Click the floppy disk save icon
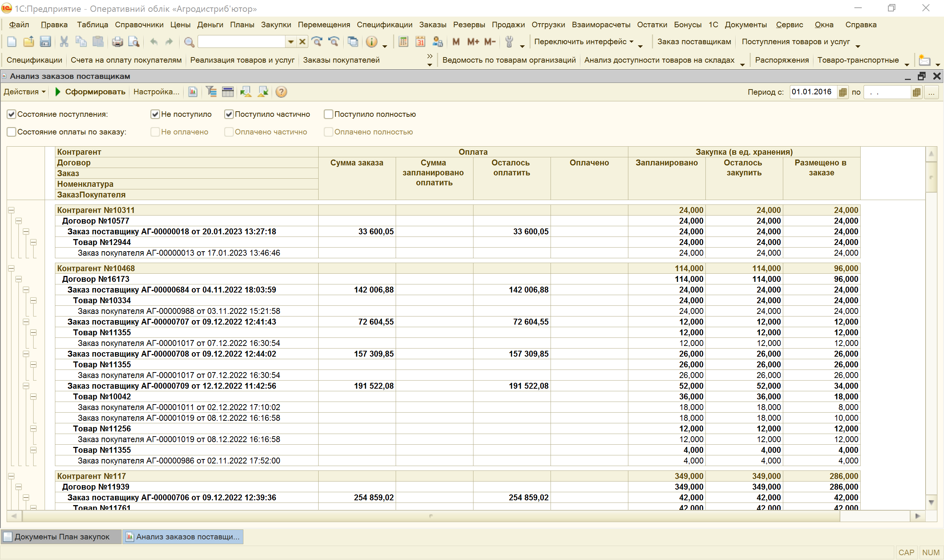This screenshot has height=560, width=944. [45, 42]
